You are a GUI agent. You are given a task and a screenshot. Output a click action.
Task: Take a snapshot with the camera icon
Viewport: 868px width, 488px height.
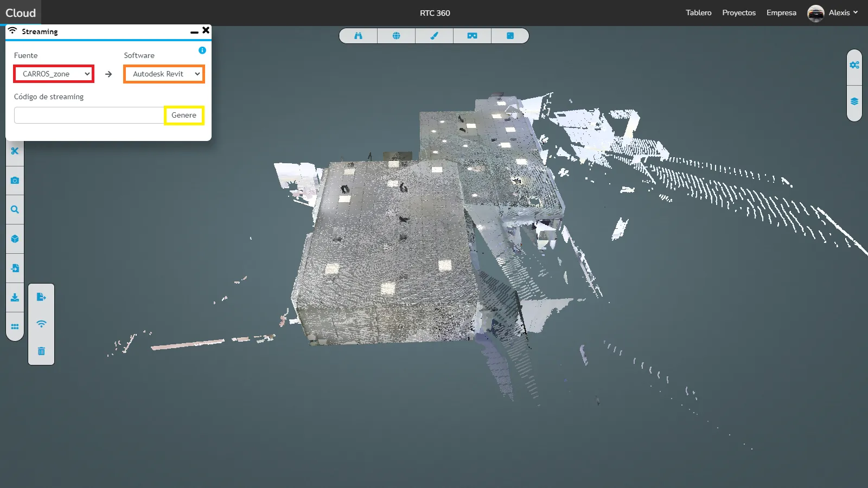click(x=15, y=181)
